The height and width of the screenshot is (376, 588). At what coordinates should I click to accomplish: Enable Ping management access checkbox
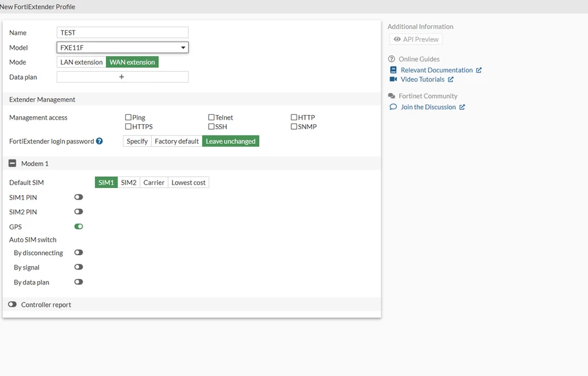pos(128,118)
